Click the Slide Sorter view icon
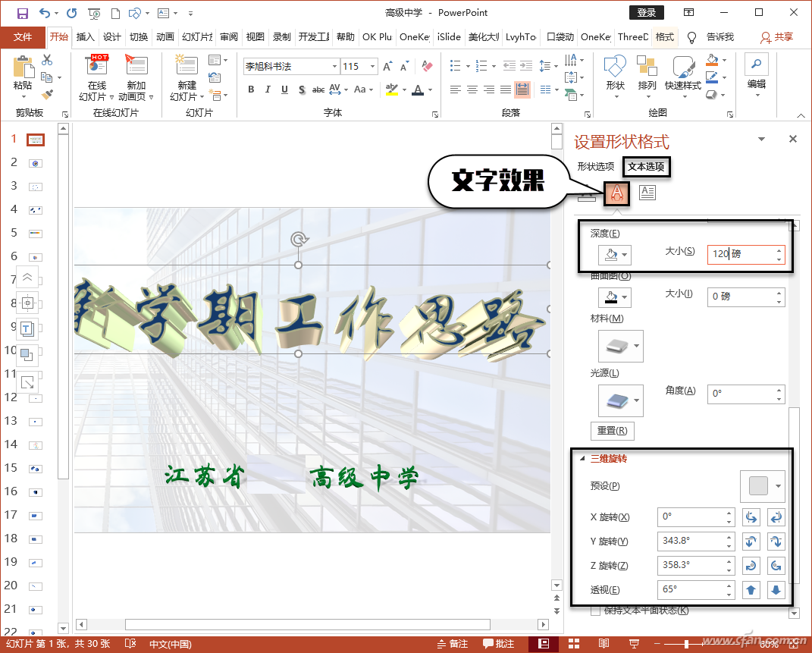 coord(572,642)
